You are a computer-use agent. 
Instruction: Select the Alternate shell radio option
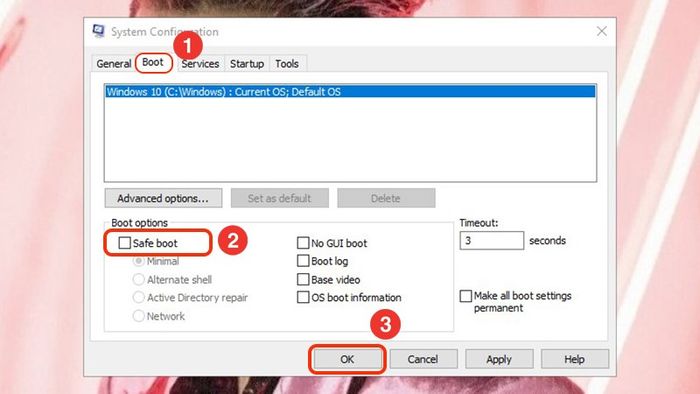[x=138, y=279]
